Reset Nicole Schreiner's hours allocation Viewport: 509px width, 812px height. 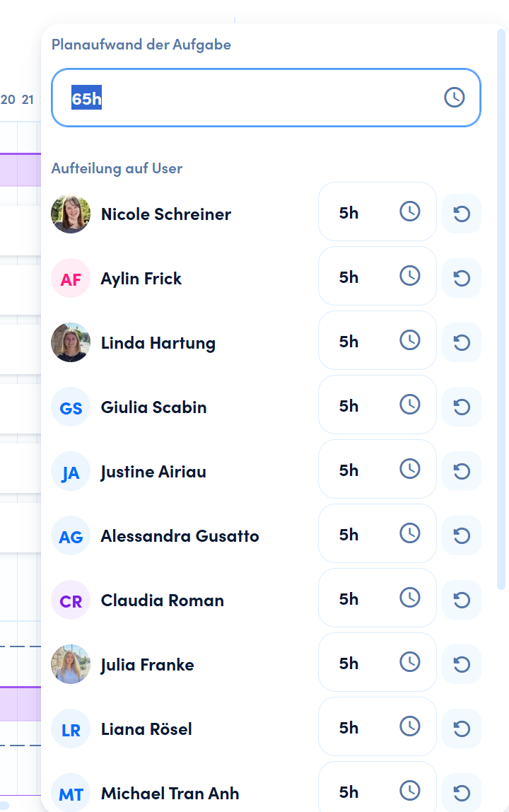pos(462,214)
